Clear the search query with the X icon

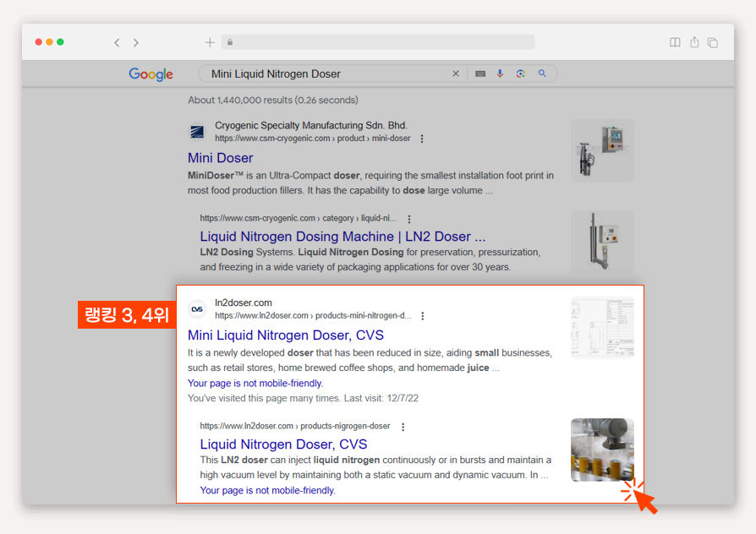click(456, 74)
